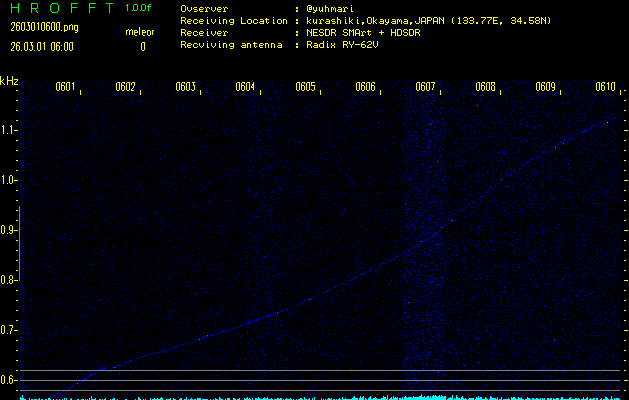The width and height of the screenshot is (629, 400).
Task: Click the 0609 time marker
Action: pyautogui.click(x=545, y=87)
